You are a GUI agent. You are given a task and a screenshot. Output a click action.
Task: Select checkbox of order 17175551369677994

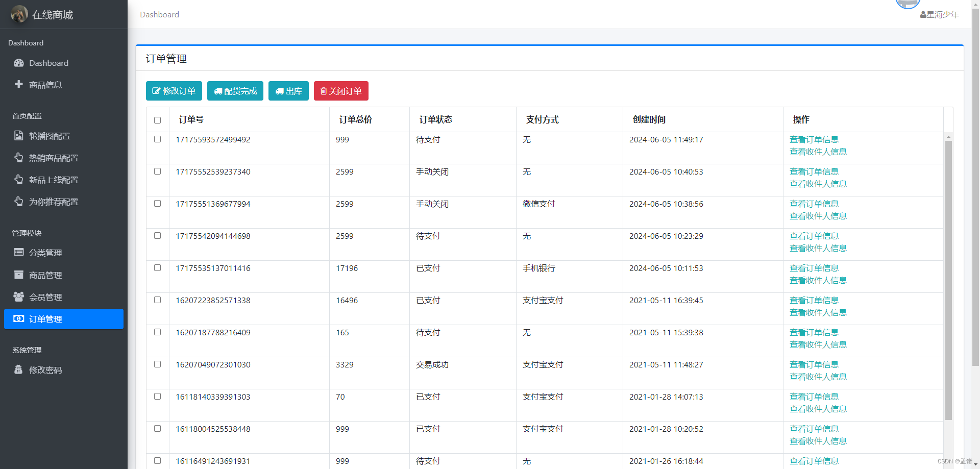point(157,204)
